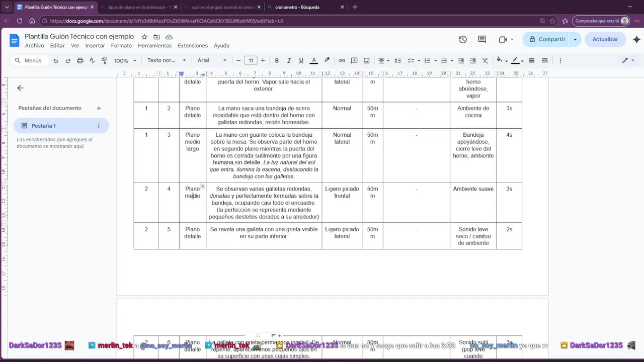The image size is (644, 362).
Task: Toggle italic formatting
Action: [289, 60]
